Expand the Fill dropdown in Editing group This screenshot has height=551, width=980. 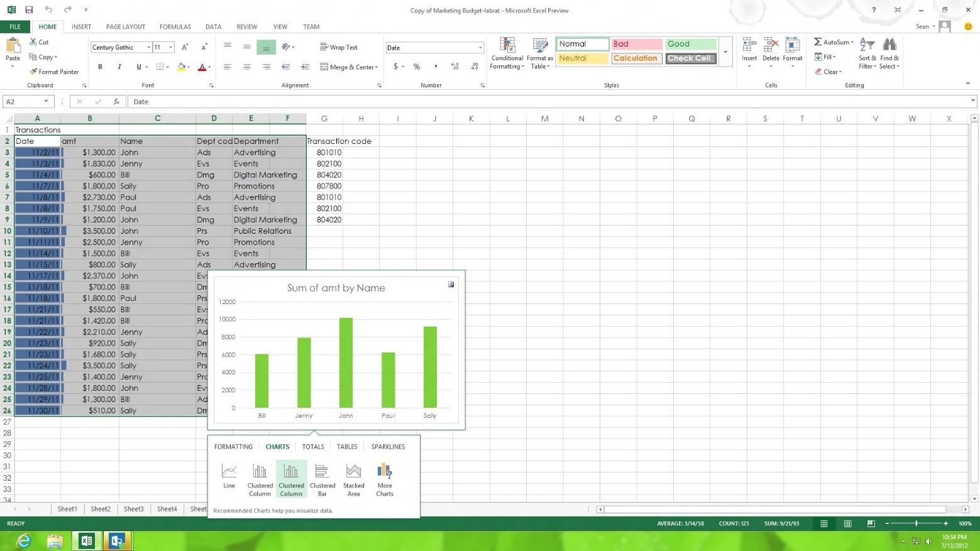coord(835,57)
